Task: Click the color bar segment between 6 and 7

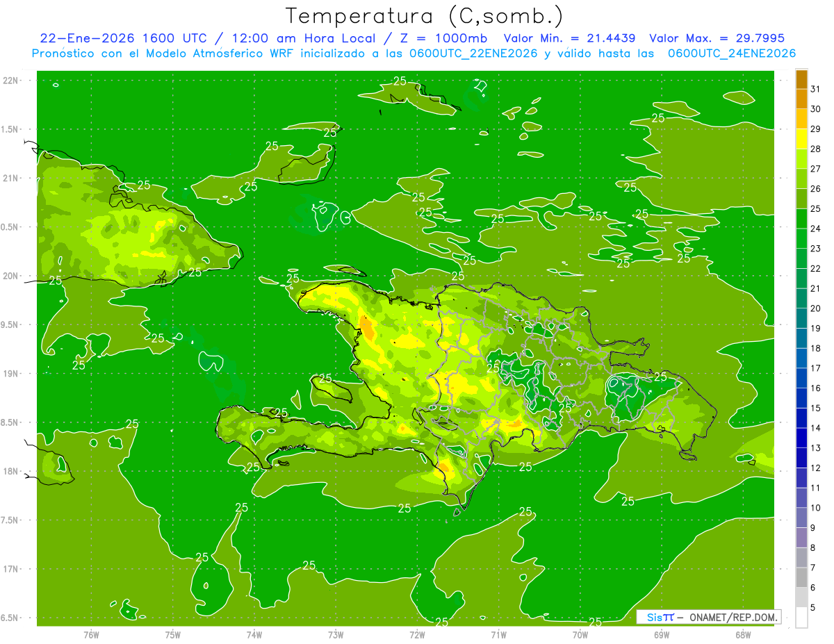Action: tap(801, 577)
